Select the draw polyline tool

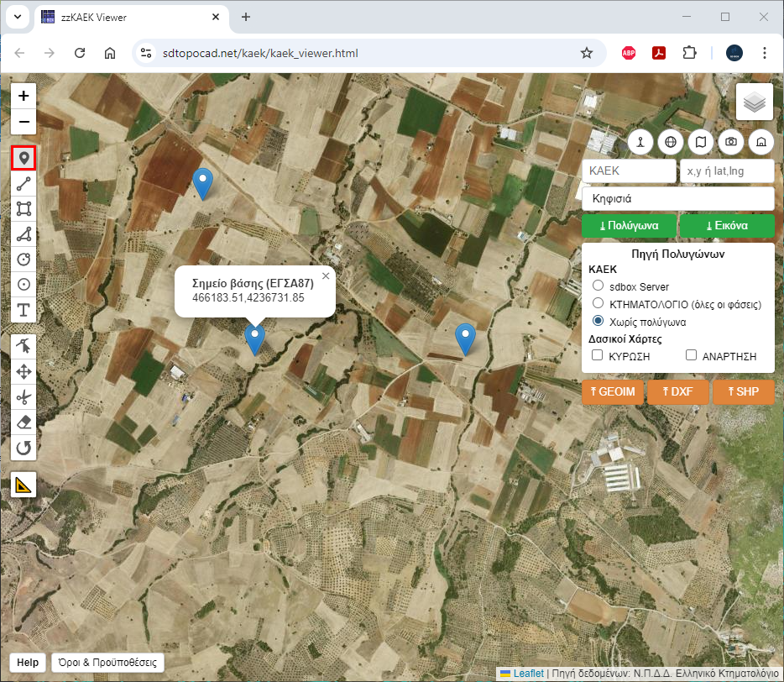click(24, 183)
